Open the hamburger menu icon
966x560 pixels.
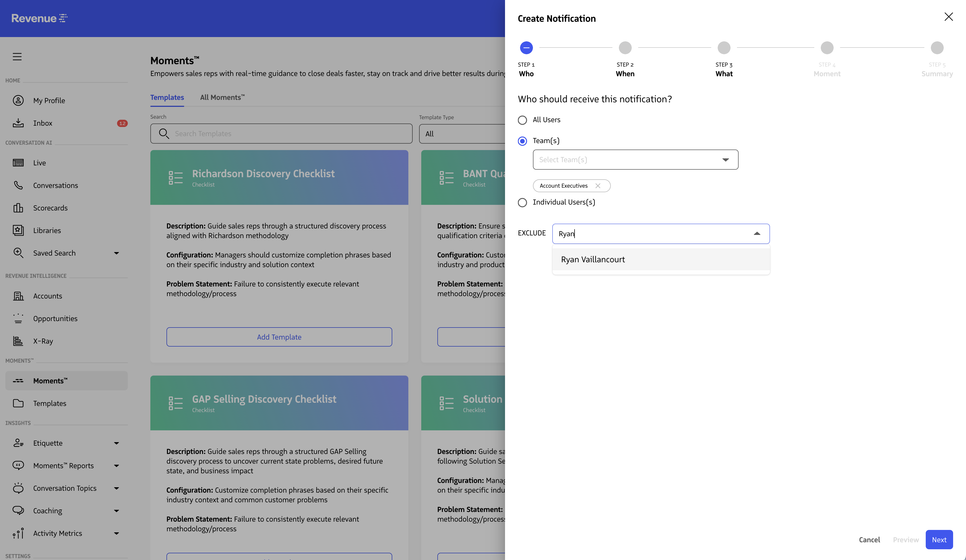click(x=17, y=57)
